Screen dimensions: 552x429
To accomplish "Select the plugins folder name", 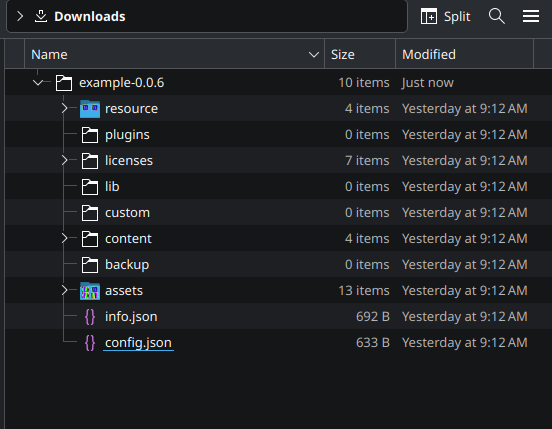I will 127,135.
